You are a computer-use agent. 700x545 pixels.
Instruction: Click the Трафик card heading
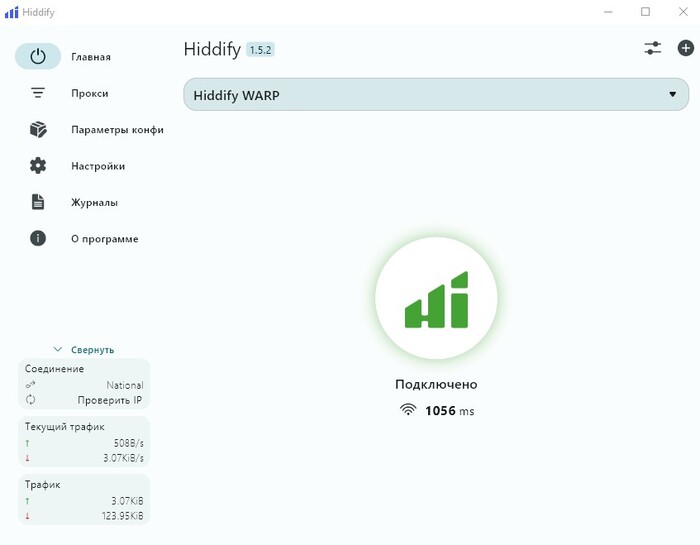pyautogui.click(x=42, y=484)
